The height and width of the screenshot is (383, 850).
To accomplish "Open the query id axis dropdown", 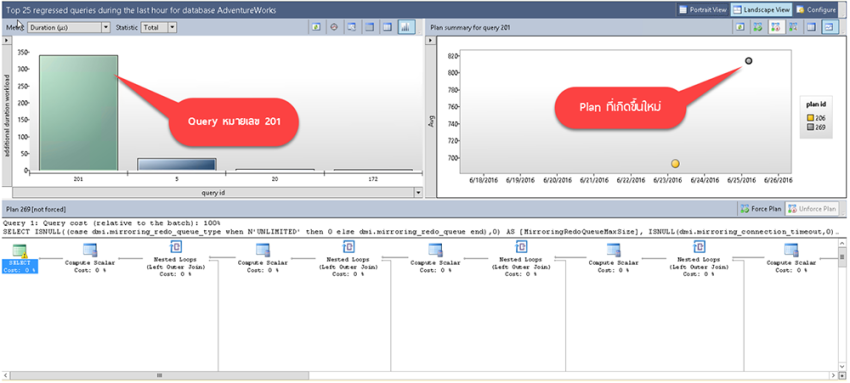I will coord(418,192).
